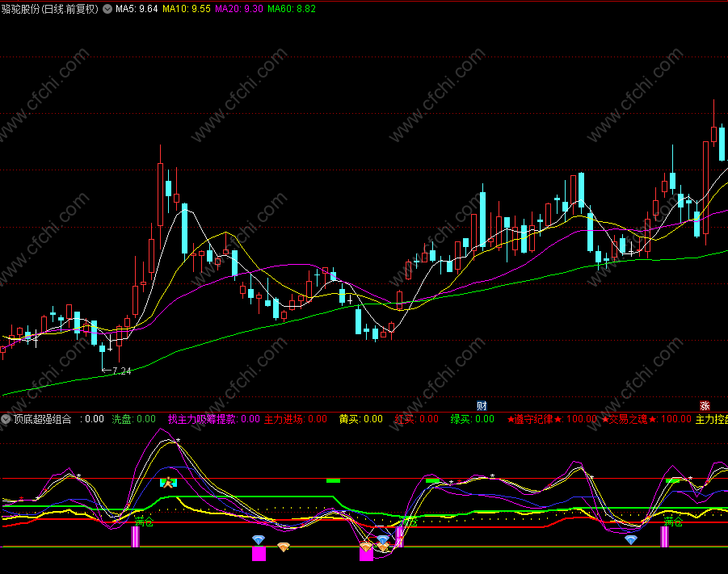728x574 pixels.
Task: Click the 骆驼股份(日线.前复权) chart title
Action: [49, 9]
